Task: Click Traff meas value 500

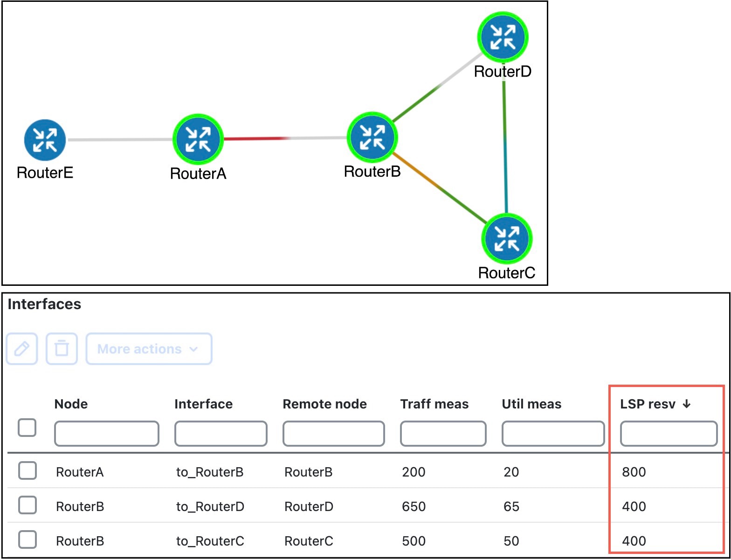Action: pos(414,541)
